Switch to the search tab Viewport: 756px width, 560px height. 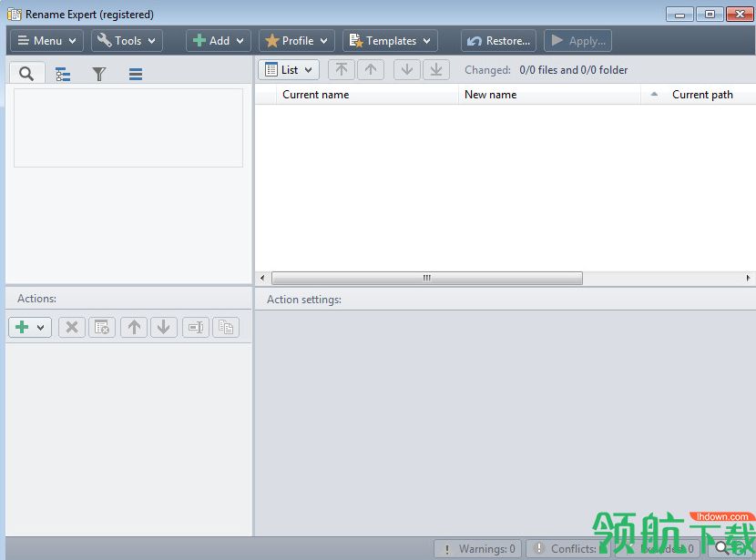tap(27, 73)
